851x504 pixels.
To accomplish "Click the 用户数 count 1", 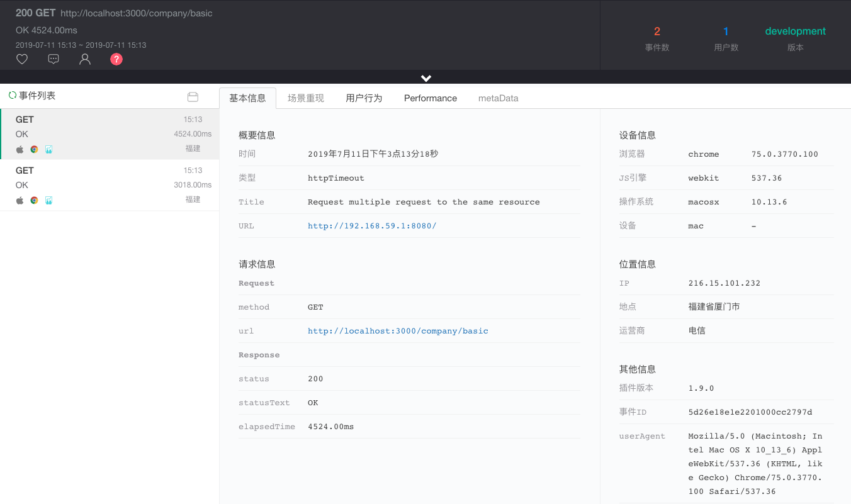I will (x=726, y=31).
